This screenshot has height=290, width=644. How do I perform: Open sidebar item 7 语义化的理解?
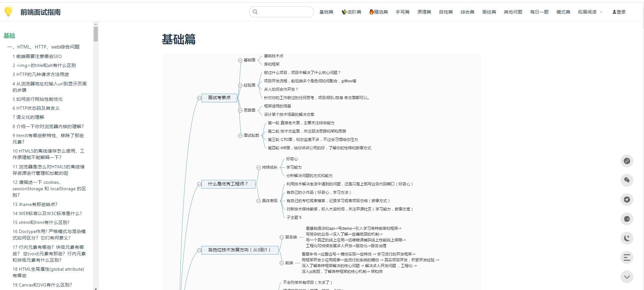tap(28, 117)
